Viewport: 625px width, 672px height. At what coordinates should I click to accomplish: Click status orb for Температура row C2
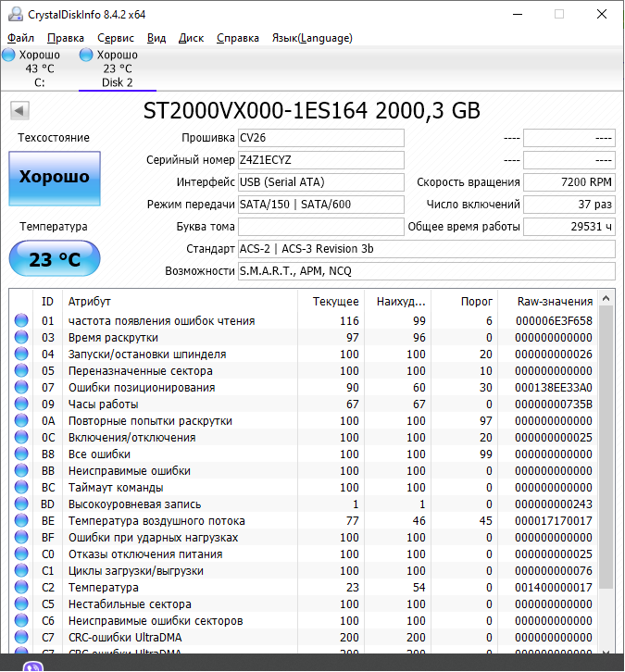(x=21, y=588)
